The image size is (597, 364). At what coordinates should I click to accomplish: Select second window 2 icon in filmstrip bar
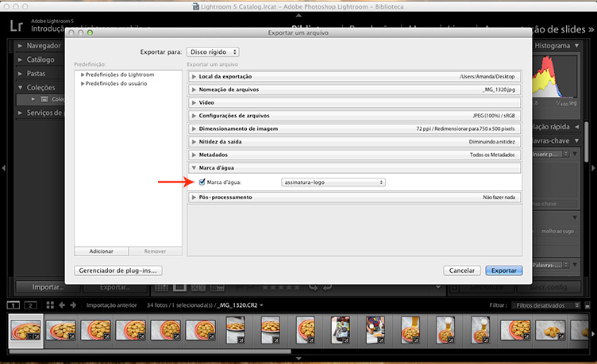click(x=30, y=305)
